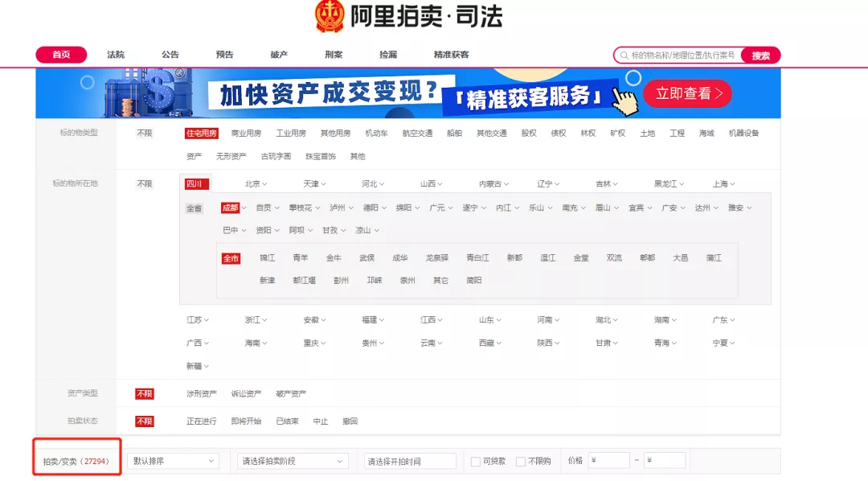Click the 请选择开拍时间 date field
The height and width of the screenshot is (481, 868).
click(x=410, y=461)
